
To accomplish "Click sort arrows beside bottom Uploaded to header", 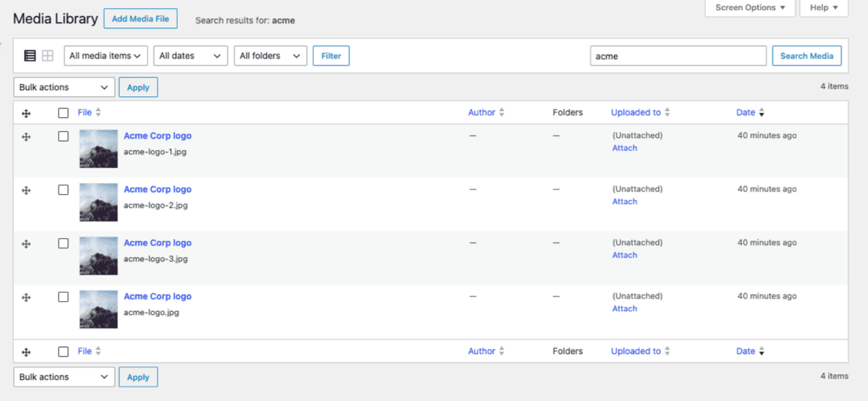I will click(667, 351).
